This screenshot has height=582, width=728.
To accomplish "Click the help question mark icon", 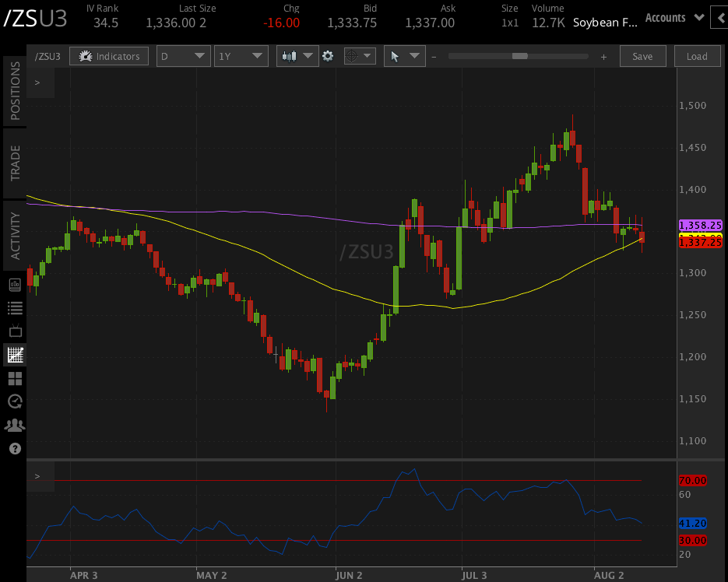I will [15, 449].
